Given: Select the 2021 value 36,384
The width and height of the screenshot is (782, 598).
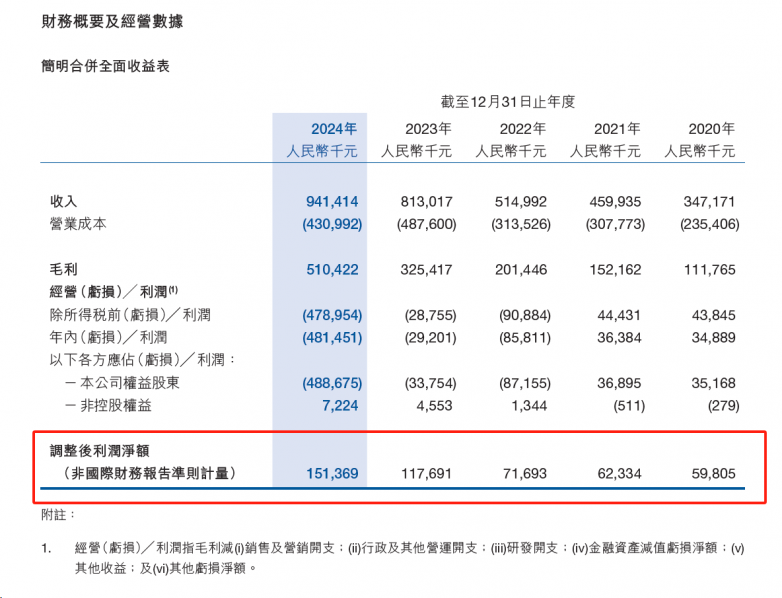Looking at the screenshot, I should point(617,337).
